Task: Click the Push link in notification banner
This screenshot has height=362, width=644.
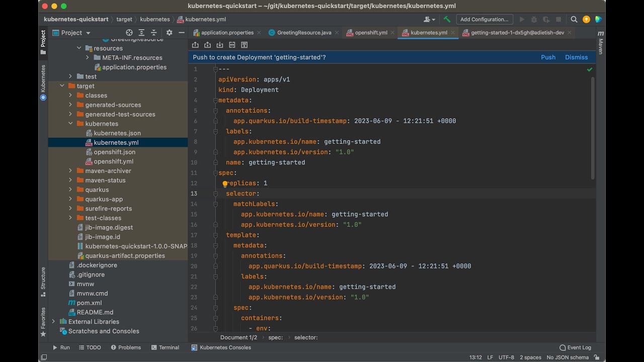Action: 548,57
